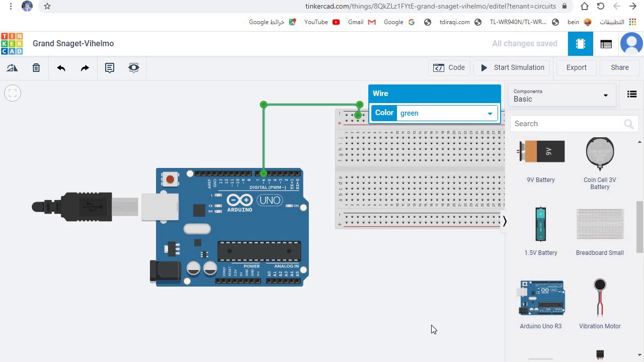
Task: Open the Google Maps bookmark
Action: 273,22
